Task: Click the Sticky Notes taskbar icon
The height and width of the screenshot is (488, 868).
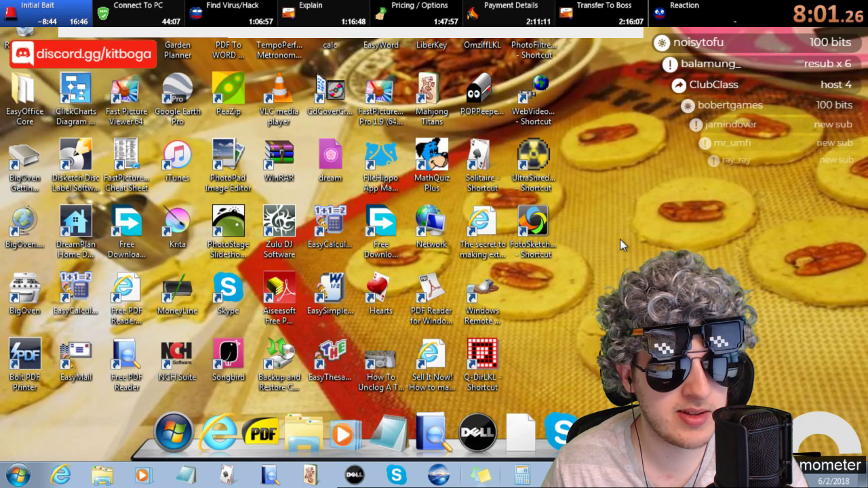Action: 480,474
